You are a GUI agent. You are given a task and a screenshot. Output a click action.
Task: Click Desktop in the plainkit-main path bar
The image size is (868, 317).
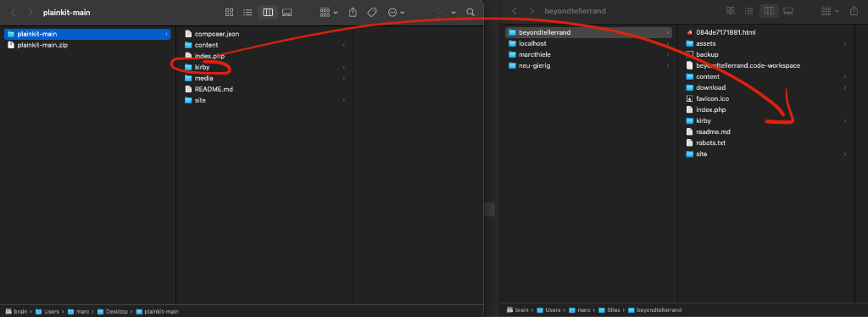pyautogui.click(x=113, y=311)
